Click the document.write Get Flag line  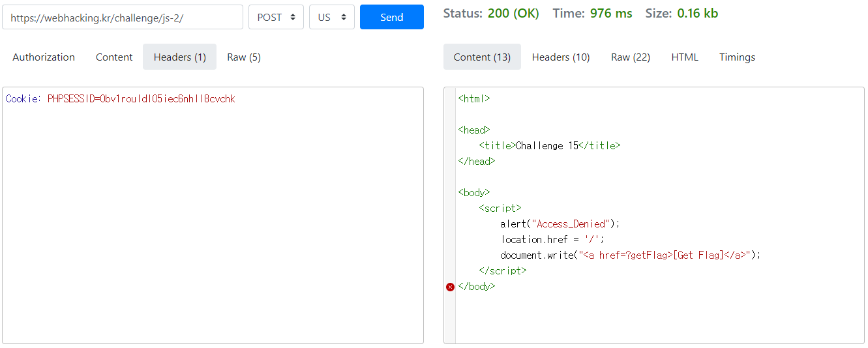(631, 255)
